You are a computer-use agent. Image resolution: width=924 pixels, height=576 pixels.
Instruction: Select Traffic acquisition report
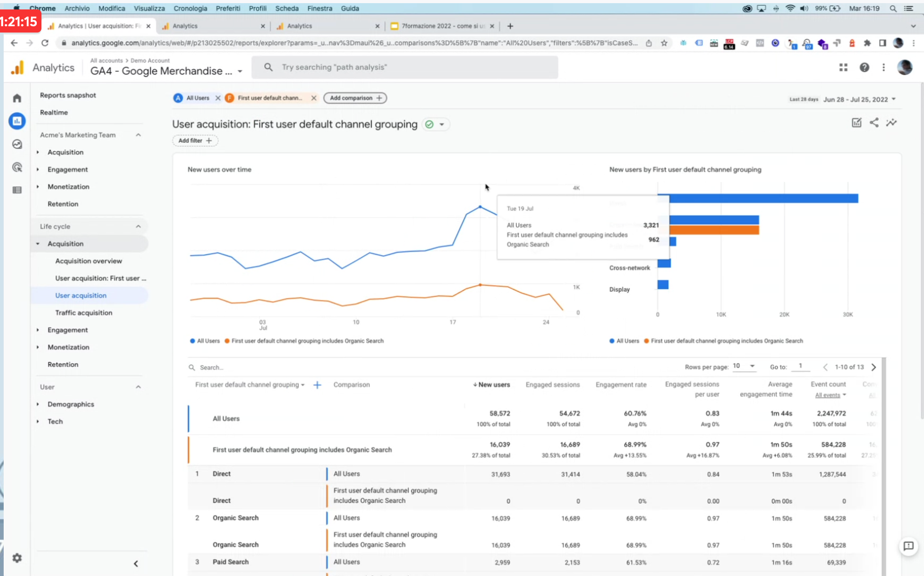83,313
